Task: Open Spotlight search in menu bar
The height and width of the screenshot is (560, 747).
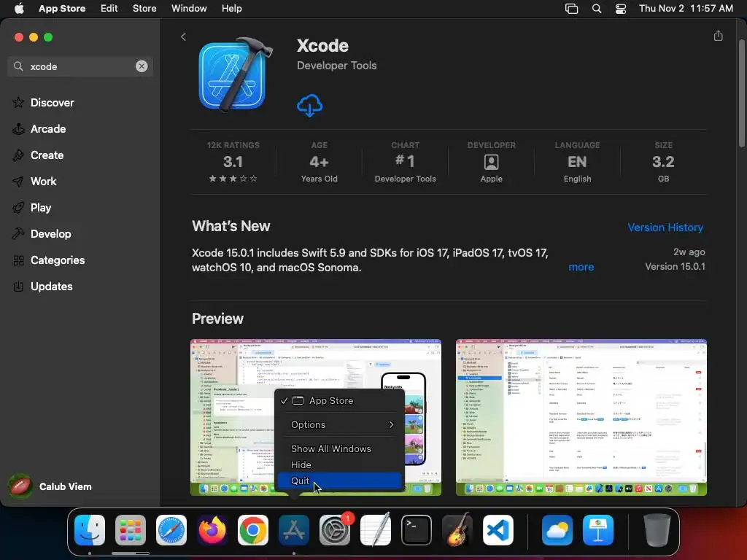Action: [597, 9]
